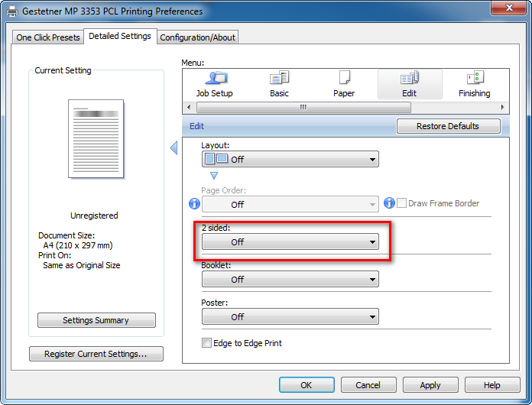The width and height of the screenshot is (532, 405).
Task: Click Register Current Settings button
Action: click(x=96, y=354)
